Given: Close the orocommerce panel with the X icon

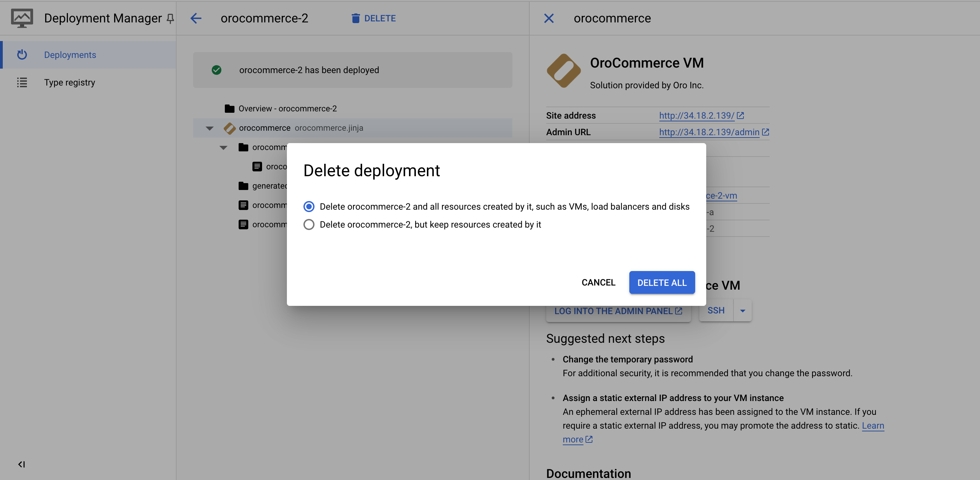Looking at the screenshot, I should click(x=549, y=18).
